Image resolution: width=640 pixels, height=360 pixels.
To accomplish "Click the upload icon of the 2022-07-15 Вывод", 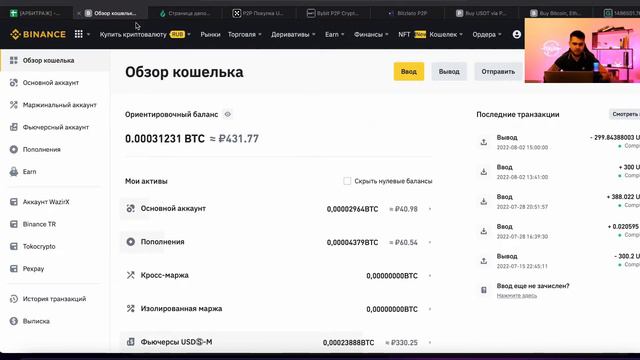I will pyautogui.click(x=484, y=261).
